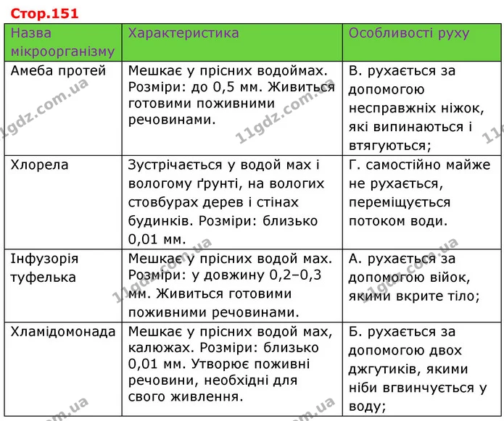The height and width of the screenshot is (421, 504).
Task: Click the 'Хламідомонада' name cell
Action: 63,369
